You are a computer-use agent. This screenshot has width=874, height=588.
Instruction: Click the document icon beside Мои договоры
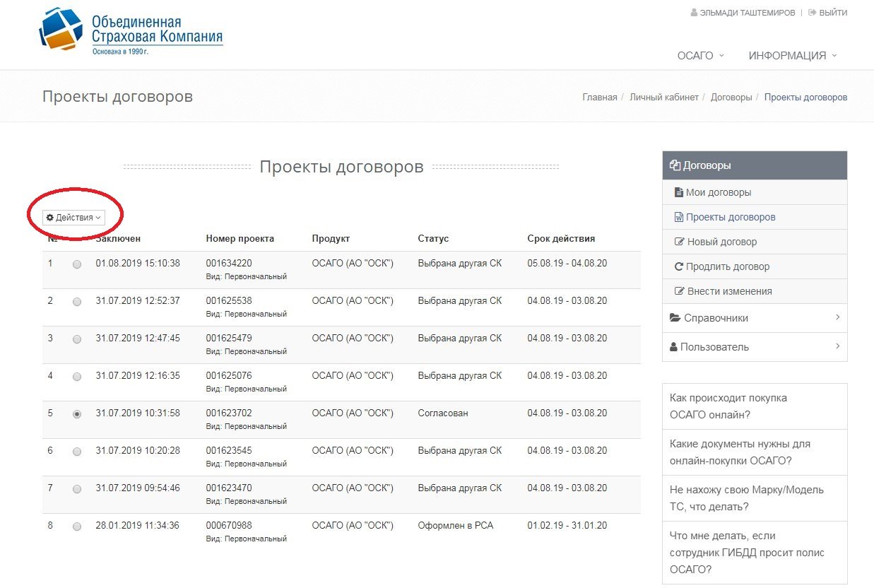click(x=679, y=192)
